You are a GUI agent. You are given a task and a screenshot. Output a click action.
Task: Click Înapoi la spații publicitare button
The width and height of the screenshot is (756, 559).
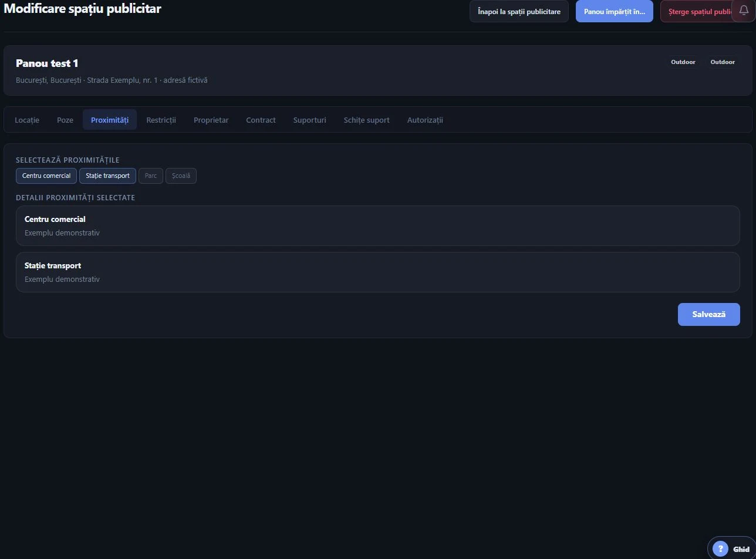pos(519,11)
